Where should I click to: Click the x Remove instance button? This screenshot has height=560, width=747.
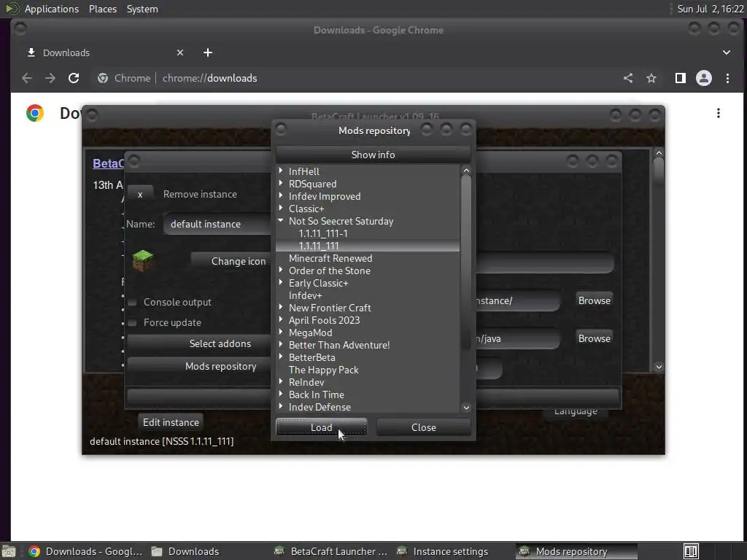[140, 194]
